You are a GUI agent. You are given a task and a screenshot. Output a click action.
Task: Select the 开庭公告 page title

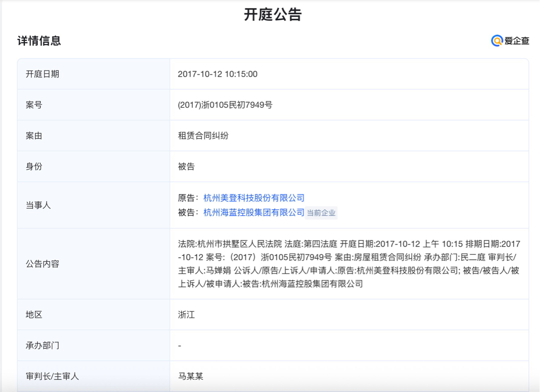(x=273, y=15)
